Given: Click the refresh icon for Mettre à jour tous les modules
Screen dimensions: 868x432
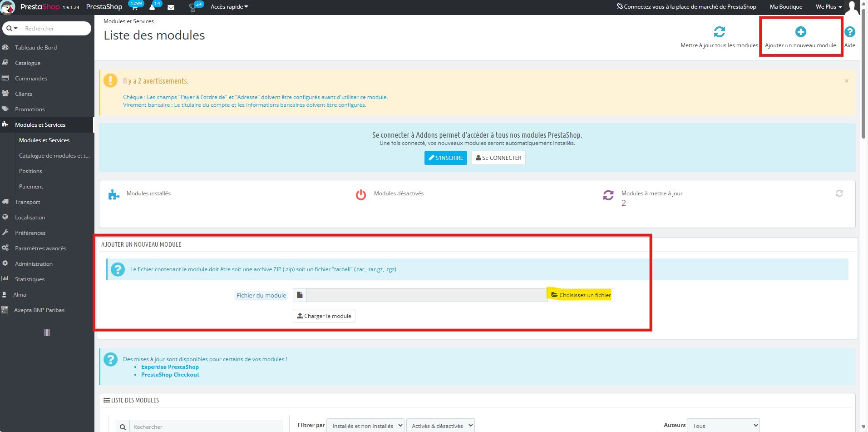Looking at the screenshot, I should tap(719, 32).
